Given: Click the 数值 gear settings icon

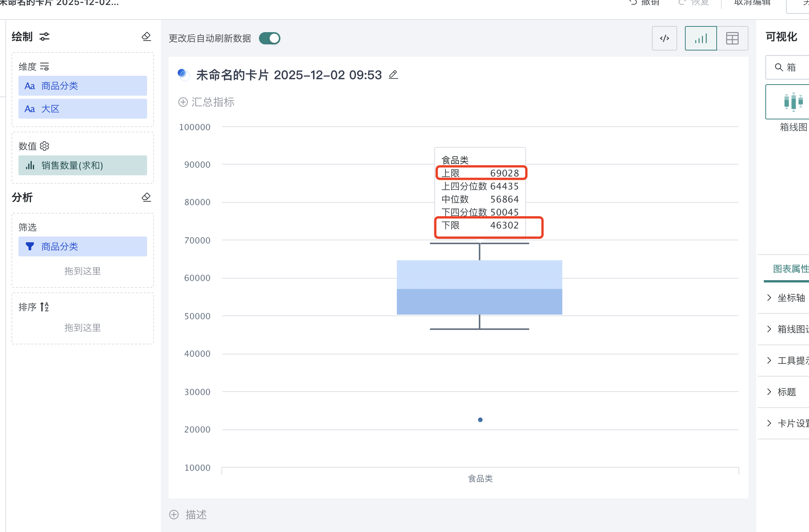Looking at the screenshot, I should [45, 146].
